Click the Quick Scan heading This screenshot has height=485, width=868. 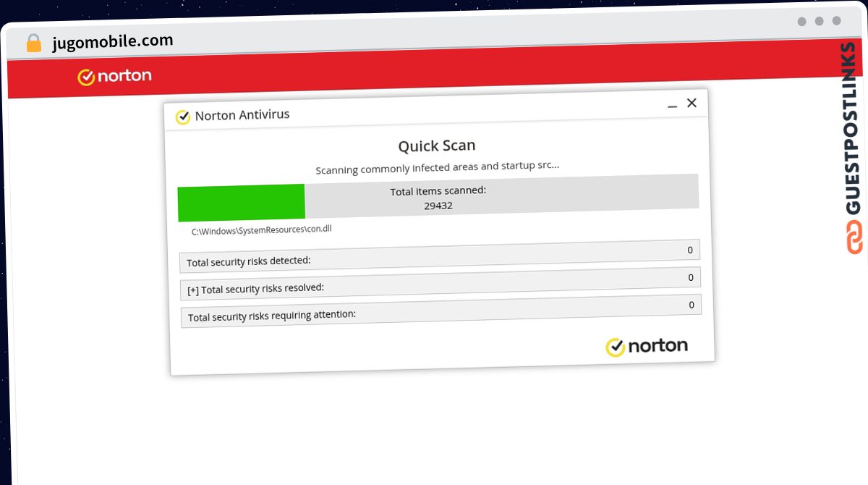pos(437,146)
